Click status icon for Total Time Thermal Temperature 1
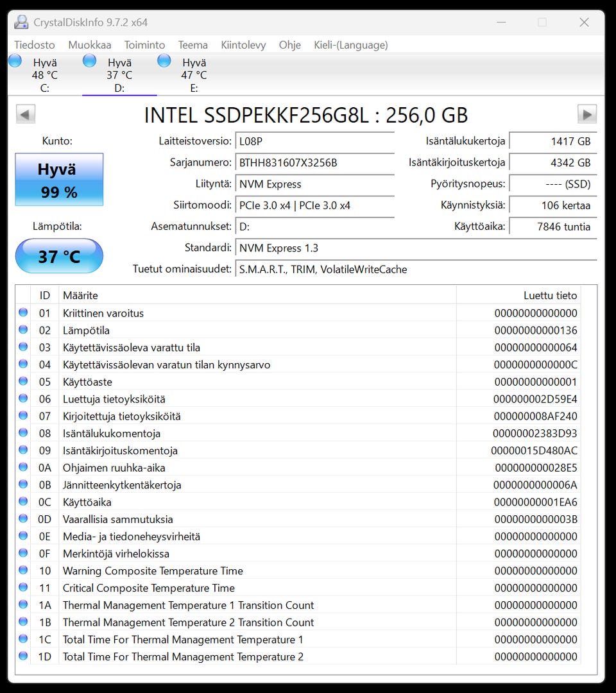This screenshot has height=693, width=616. click(23, 638)
